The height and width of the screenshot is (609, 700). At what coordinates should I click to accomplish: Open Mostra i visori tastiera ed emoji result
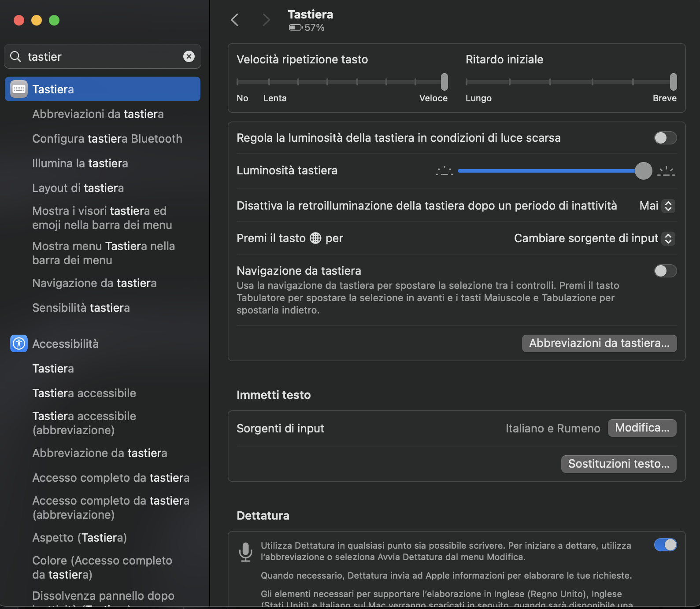(102, 218)
